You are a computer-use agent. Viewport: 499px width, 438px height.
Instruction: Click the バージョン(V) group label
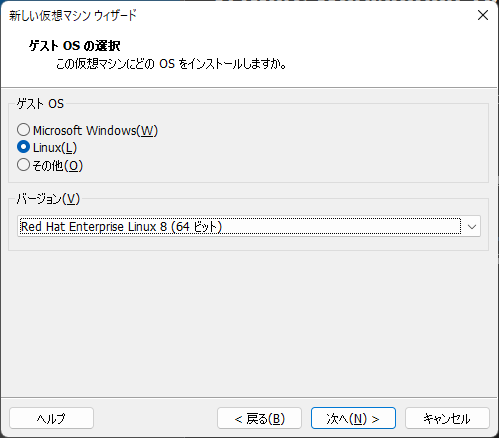(x=48, y=199)
